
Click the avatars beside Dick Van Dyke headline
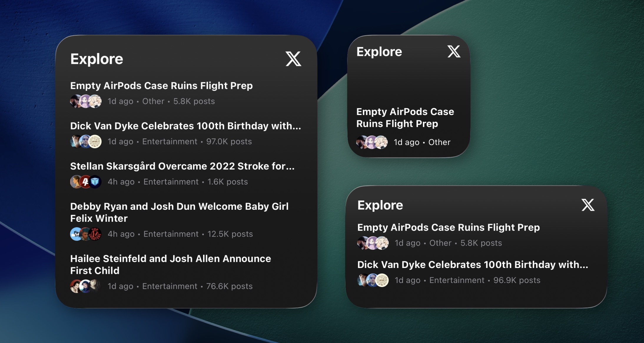(x=86, y=141)
